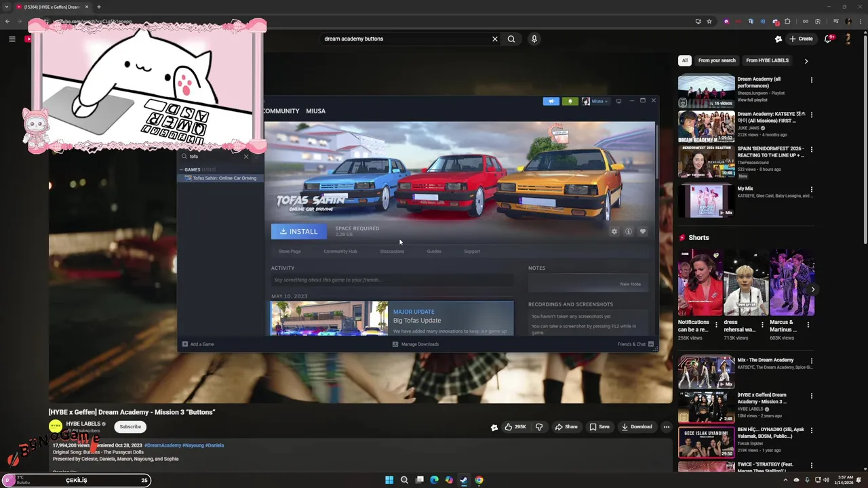Open the Miusa account dropdown in Steam
The height and width of the screenshot is (488, 868).
point(595,101)
